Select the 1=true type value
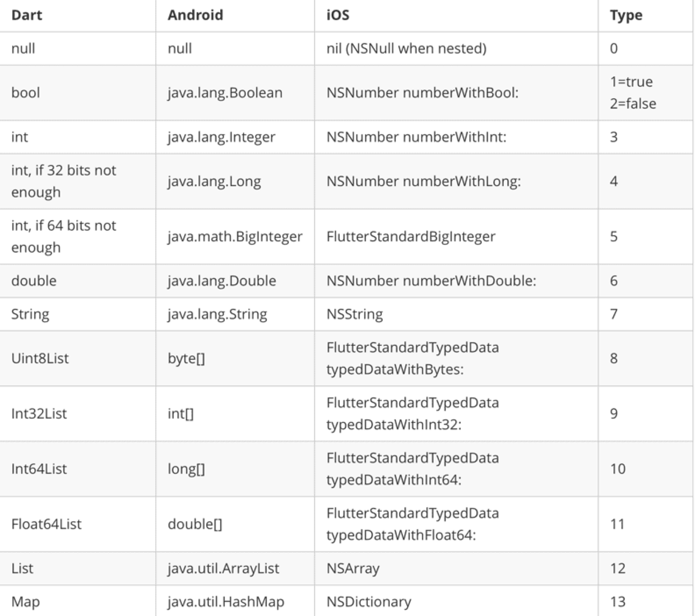 (x=631, y=82)
